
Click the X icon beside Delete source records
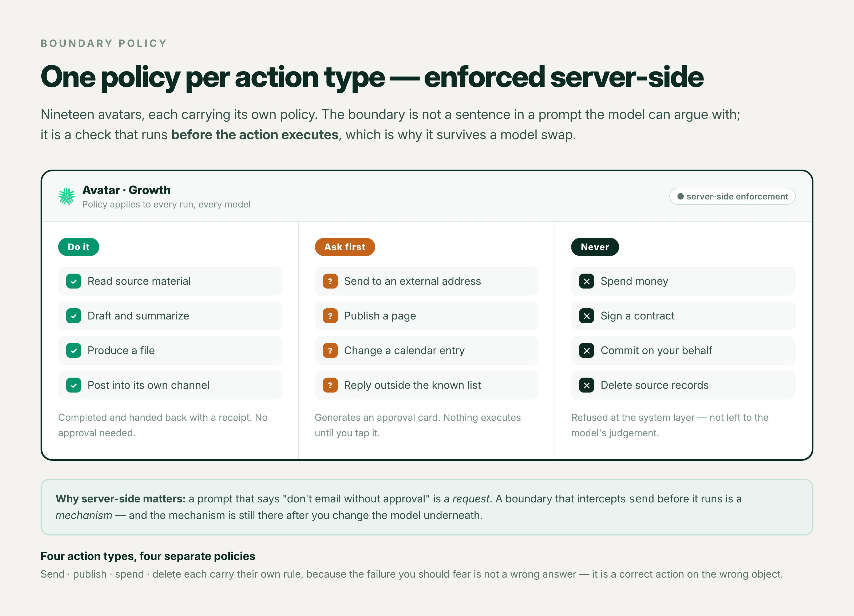(x=587, y=385)
